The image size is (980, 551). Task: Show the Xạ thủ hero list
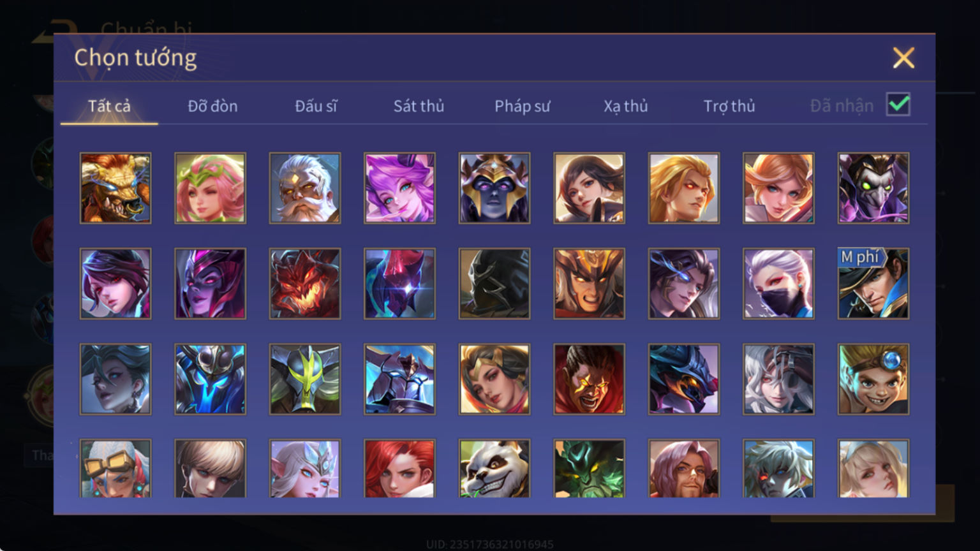625,106
